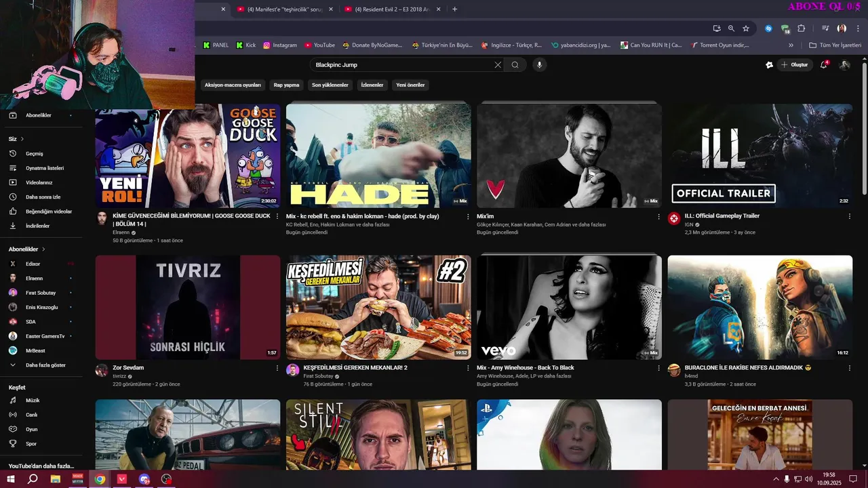Open more options for ILL Gameplay Trailer

pyautogui.click(x=849, y=216)
